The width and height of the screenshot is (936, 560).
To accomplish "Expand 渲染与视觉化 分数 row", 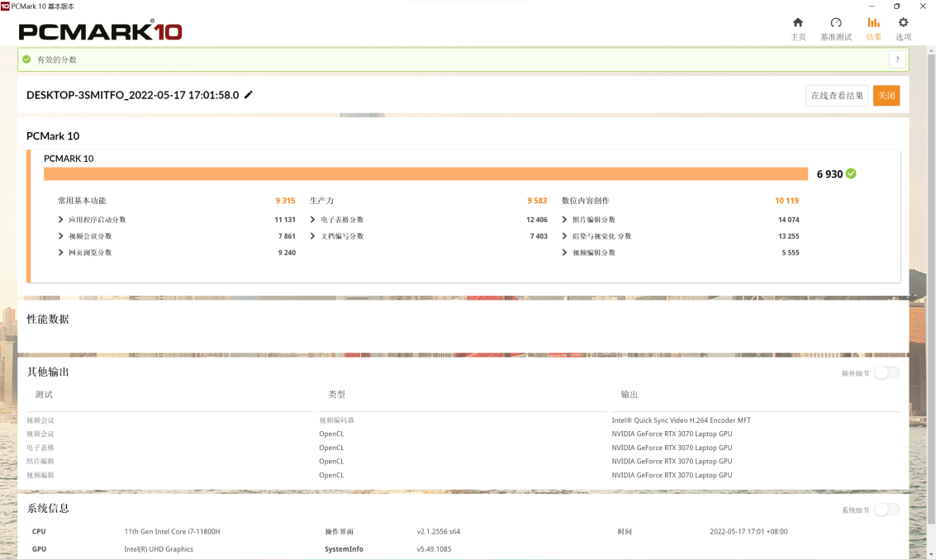I will tap(564, 236).
